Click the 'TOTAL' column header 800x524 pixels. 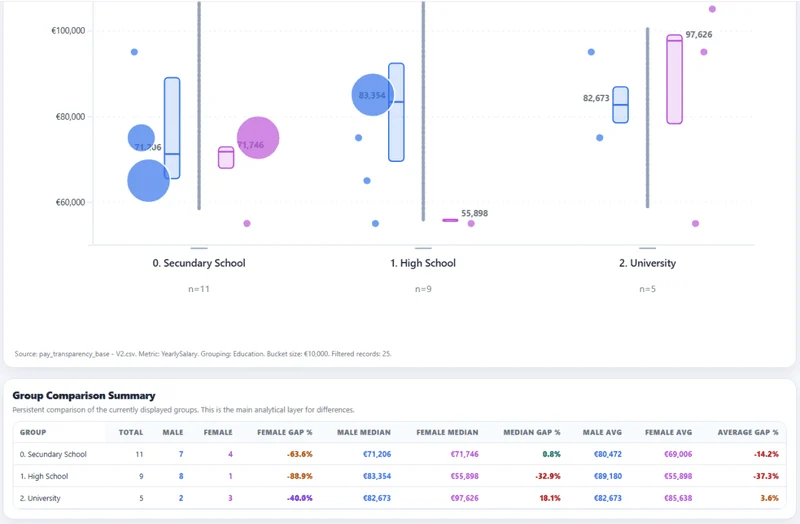[x=131, y=432]
